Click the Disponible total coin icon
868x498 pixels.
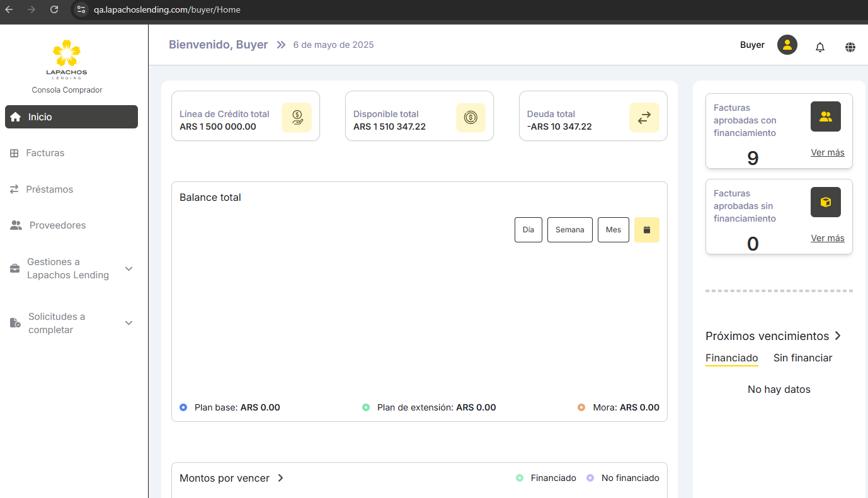pos(471,118)
